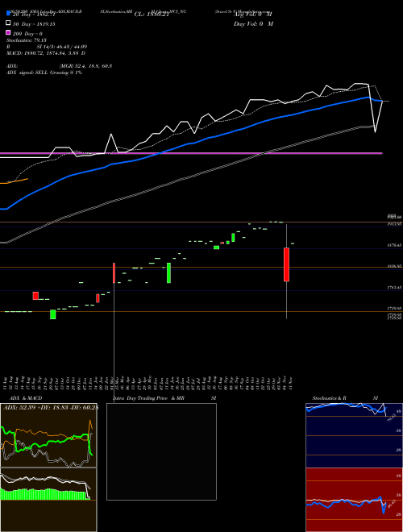Click the '(MGR) 52.4, 18.8, 60.3' ADX values

(x=85, y=66)
